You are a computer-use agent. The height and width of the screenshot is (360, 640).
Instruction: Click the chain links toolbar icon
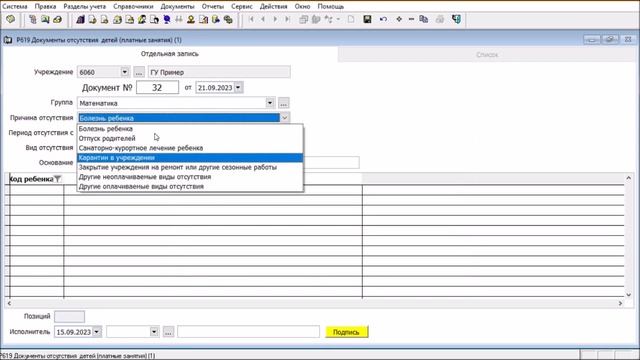[228, 20]
